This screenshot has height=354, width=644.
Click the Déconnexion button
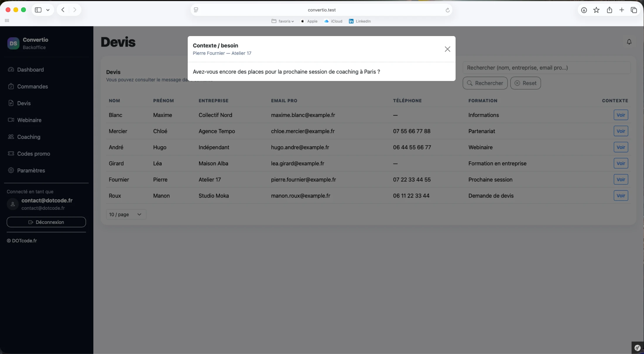coord(46,222)
